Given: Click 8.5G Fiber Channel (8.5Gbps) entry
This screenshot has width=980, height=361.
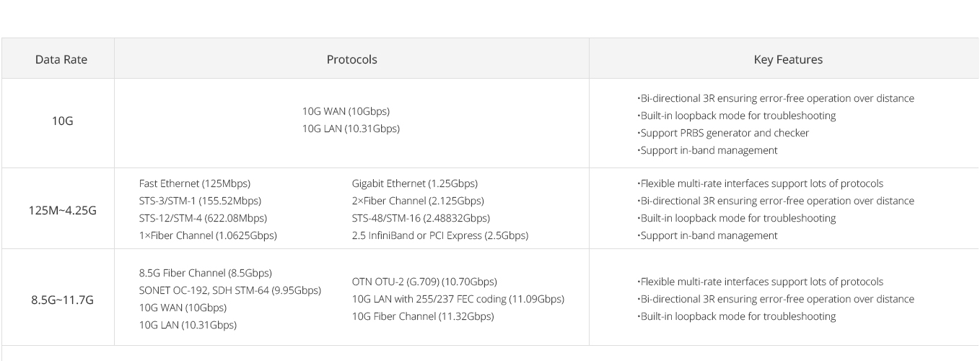Looking at the screenshot, I should point(205,273).
